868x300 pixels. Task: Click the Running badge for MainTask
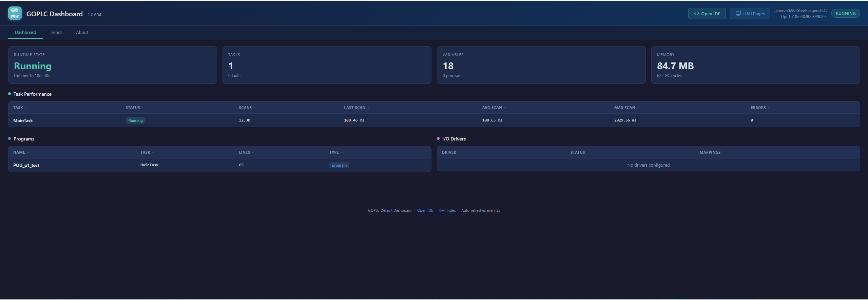coord(135,120)
